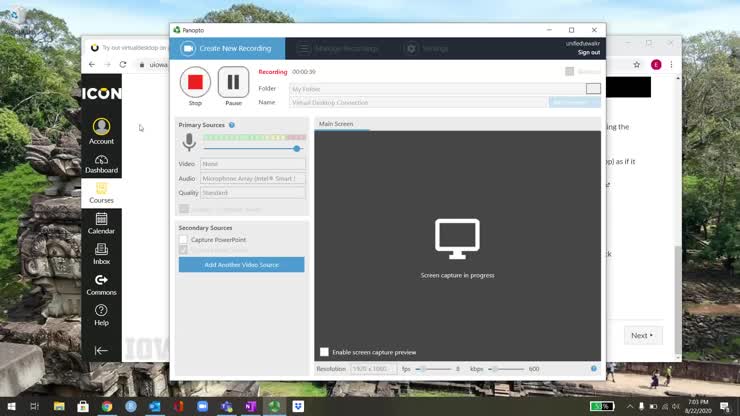
Task: Switch to the Create New Recording tab
Action: point(228,48)
